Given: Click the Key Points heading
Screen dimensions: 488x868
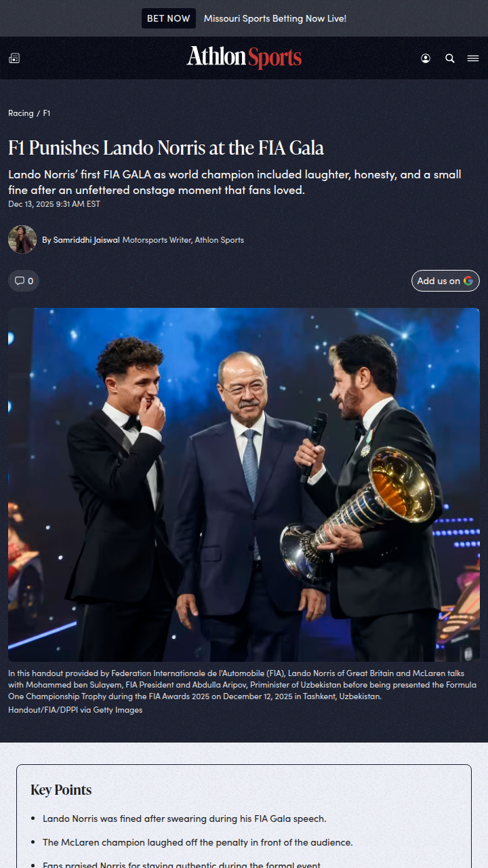Looking at the screenshot, I should pyautogui.click(x=61, y=790).
